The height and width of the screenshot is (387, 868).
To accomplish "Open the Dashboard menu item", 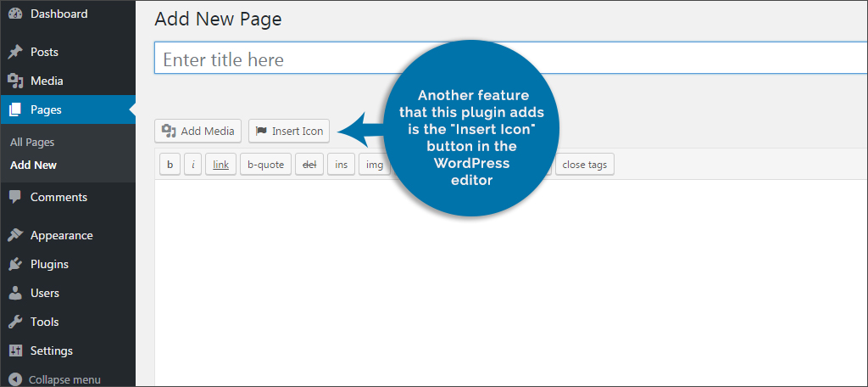I will [x=58, y=14].
